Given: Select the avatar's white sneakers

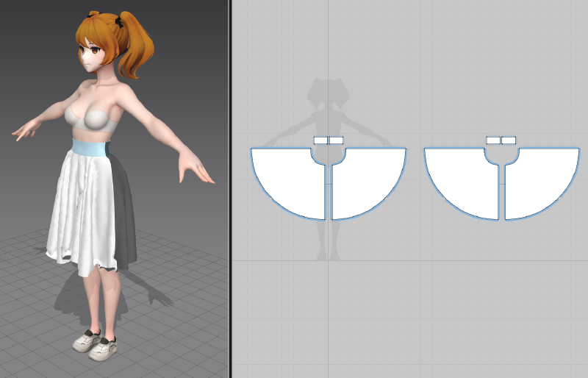Looking at the screenshot, I should click(x=94, y=343).
